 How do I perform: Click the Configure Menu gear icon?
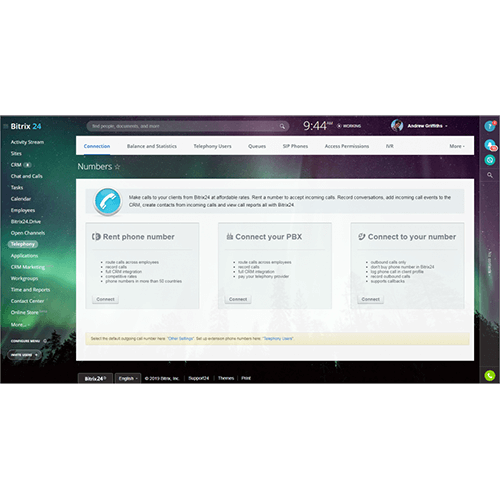tap(45, 341)
